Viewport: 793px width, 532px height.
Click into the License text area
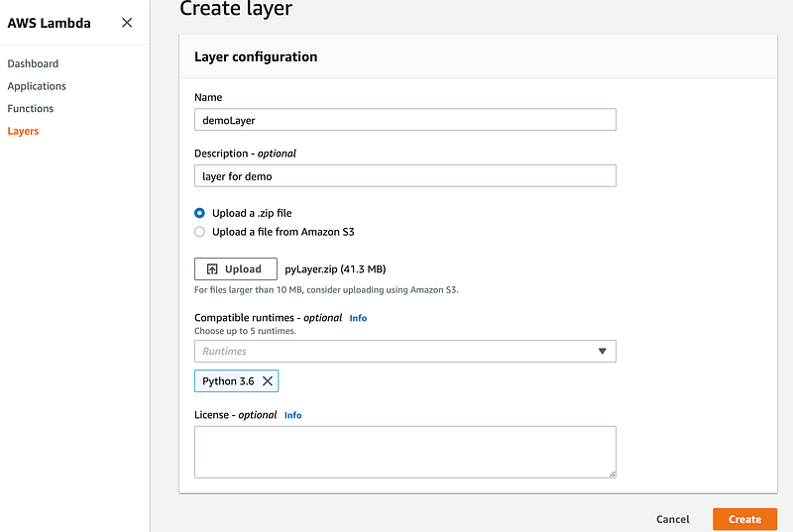point(405,452)
